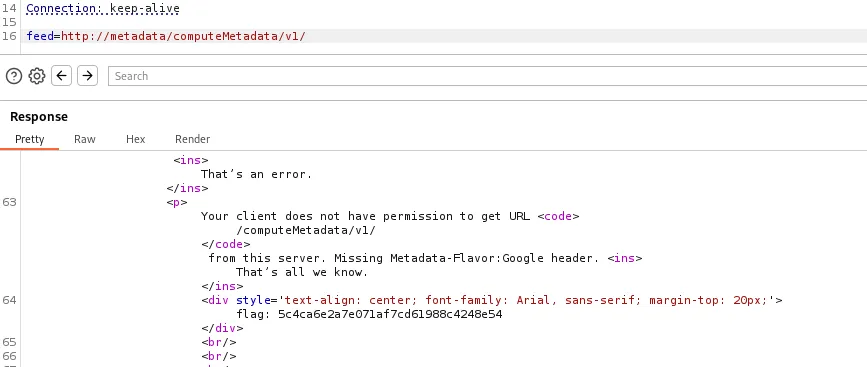Click the "That's an error." text
Screen dimensions: 867x367
click(x=257, y=174)
